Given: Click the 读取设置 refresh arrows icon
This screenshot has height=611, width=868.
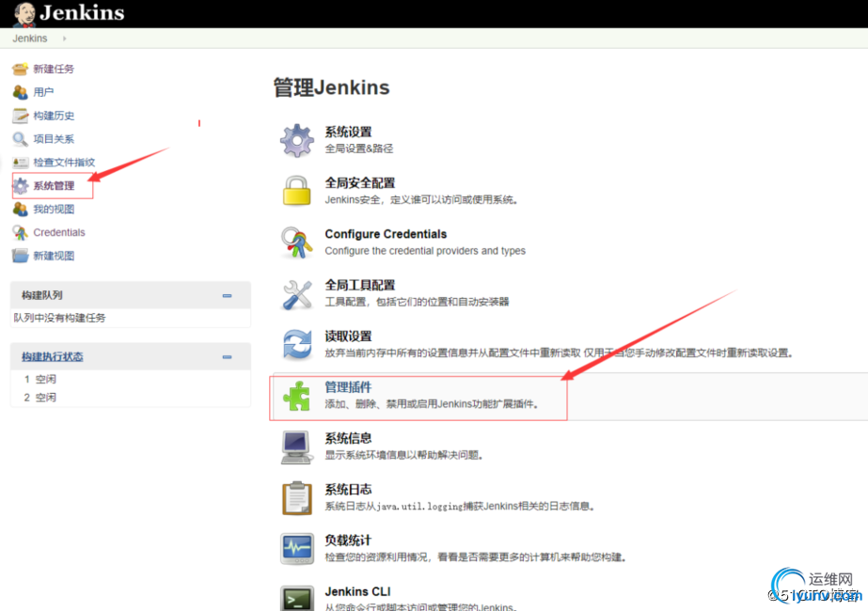Looking at the screenshot, I should 297,344.
